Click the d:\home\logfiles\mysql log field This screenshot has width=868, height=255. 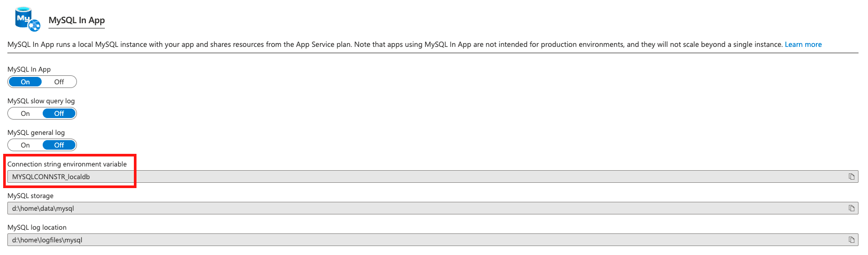tap(433, 240)
